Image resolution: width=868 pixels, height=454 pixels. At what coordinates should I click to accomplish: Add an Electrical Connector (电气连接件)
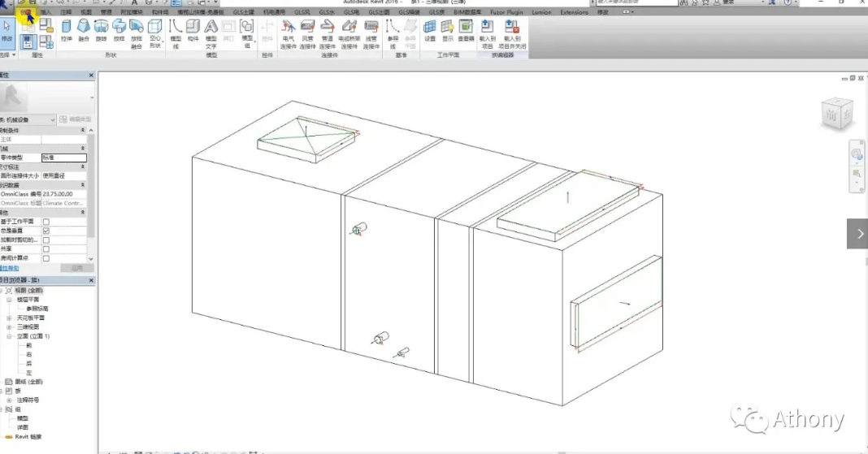(x=288, y=34)
